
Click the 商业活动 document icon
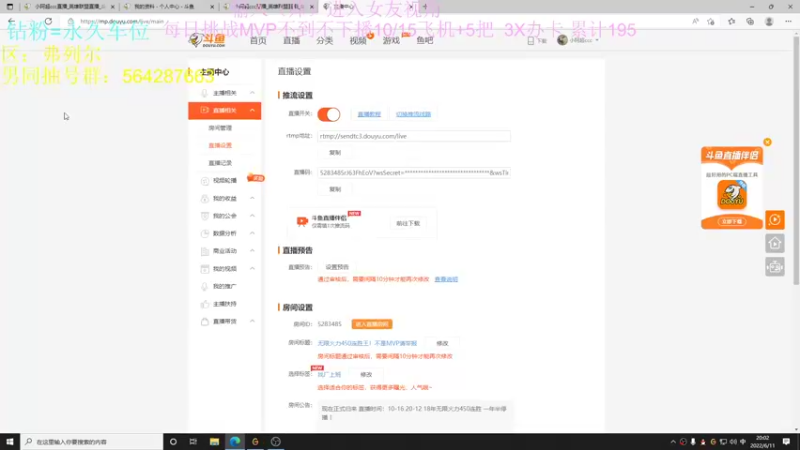pyautogui.click(x=205, y=251)
